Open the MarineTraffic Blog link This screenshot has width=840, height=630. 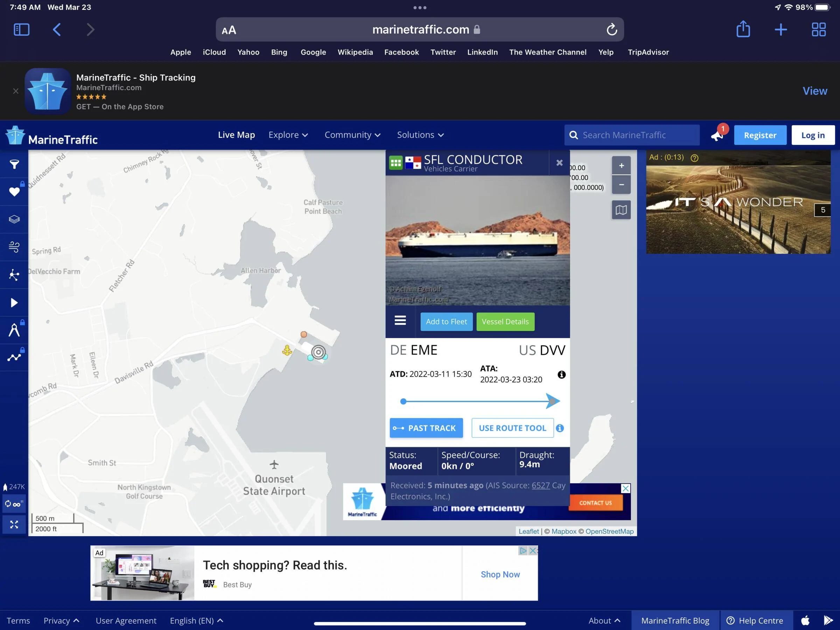(x=675, y=621)
